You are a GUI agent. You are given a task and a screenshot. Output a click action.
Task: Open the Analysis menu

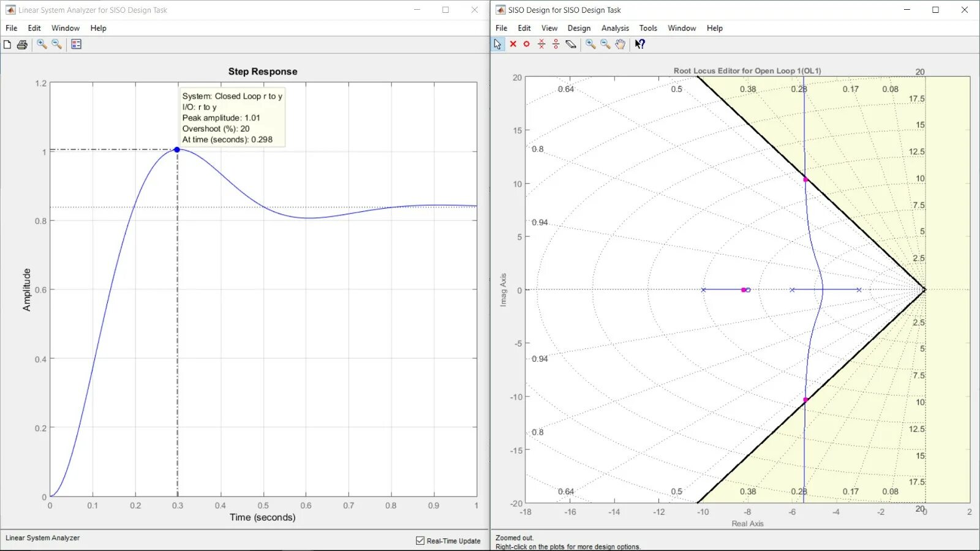pyautogui.click(x=615, y=28)
